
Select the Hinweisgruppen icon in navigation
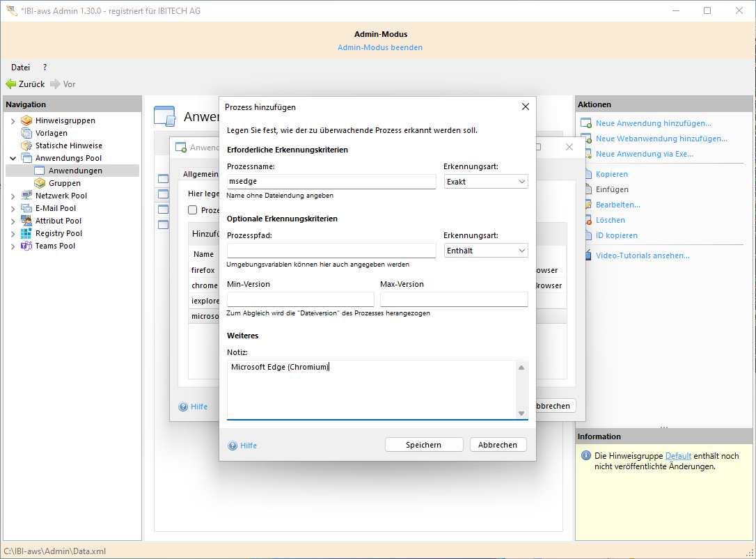tap(26, 120)
